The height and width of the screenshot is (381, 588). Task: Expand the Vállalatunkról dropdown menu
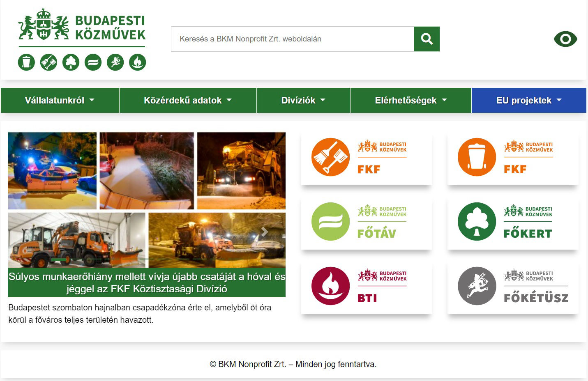pyautogui.click(x=60, y=100)
